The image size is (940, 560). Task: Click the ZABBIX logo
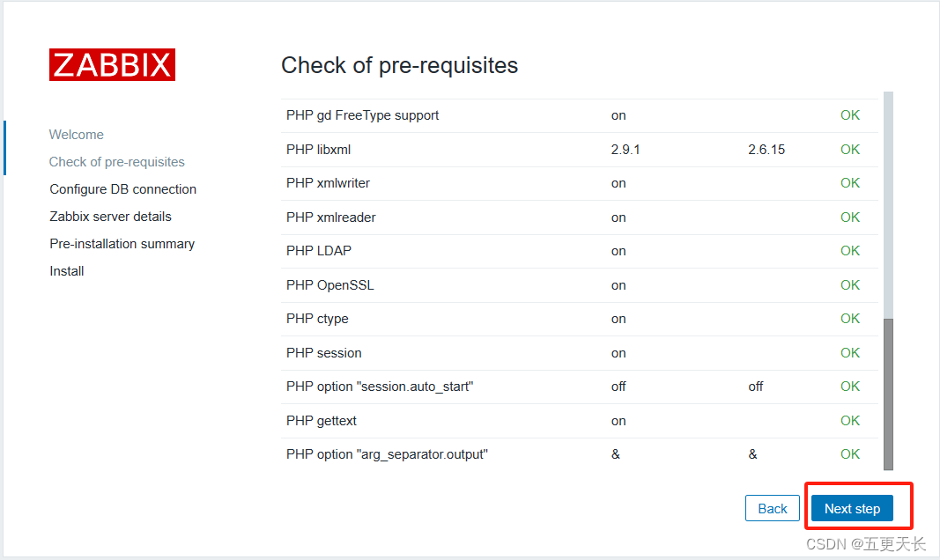click(x=112, y=65)
